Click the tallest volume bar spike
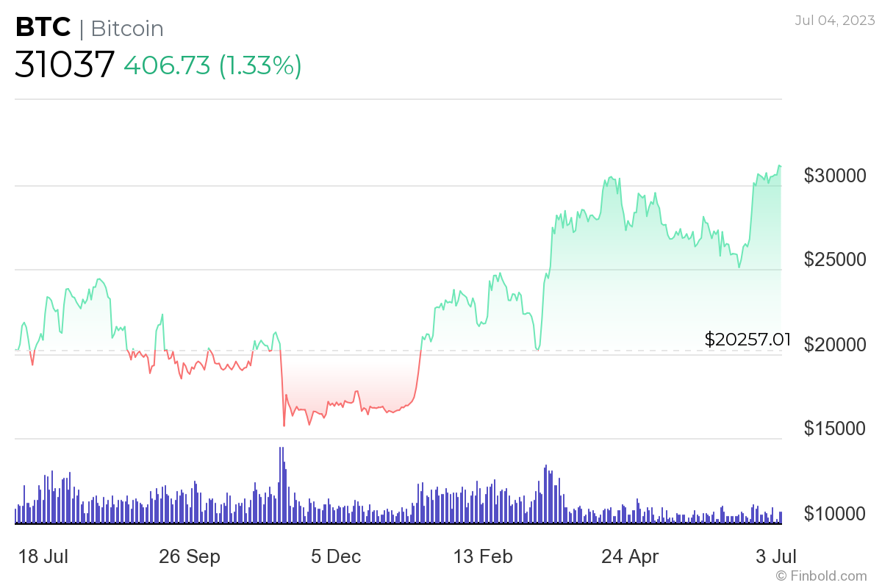Viewport: 882px width, 588px height. (282, 485)
